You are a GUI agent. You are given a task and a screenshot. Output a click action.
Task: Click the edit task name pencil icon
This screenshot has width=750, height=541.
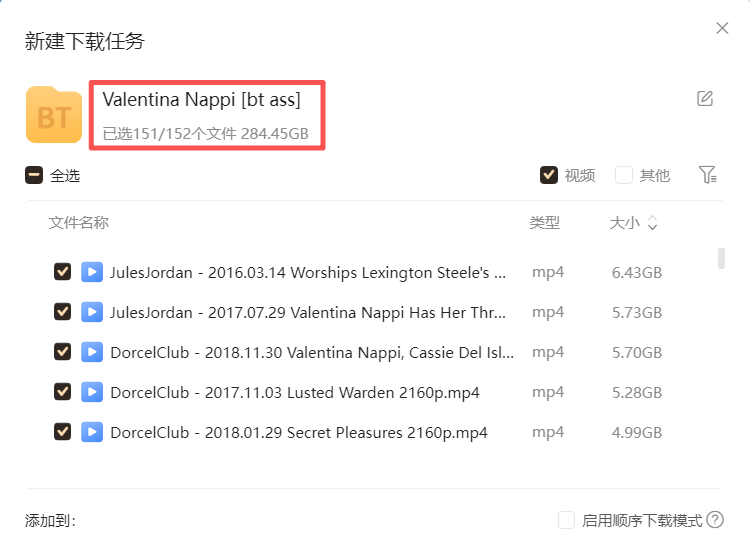tap(705, 98)
